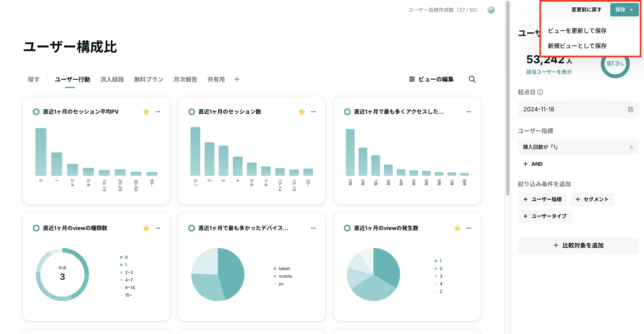Viewport: 644px width, 334px height.
Task: Switch to the 流入経路 tab
Action: click(112, 79)
